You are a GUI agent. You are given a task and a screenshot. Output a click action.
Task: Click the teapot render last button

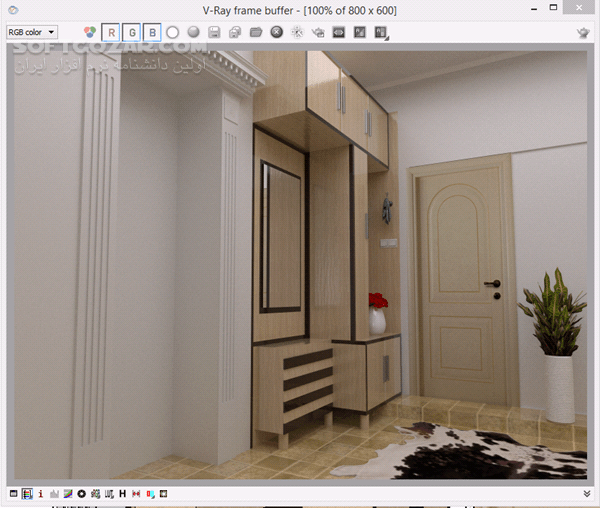(x=583, y=33)
